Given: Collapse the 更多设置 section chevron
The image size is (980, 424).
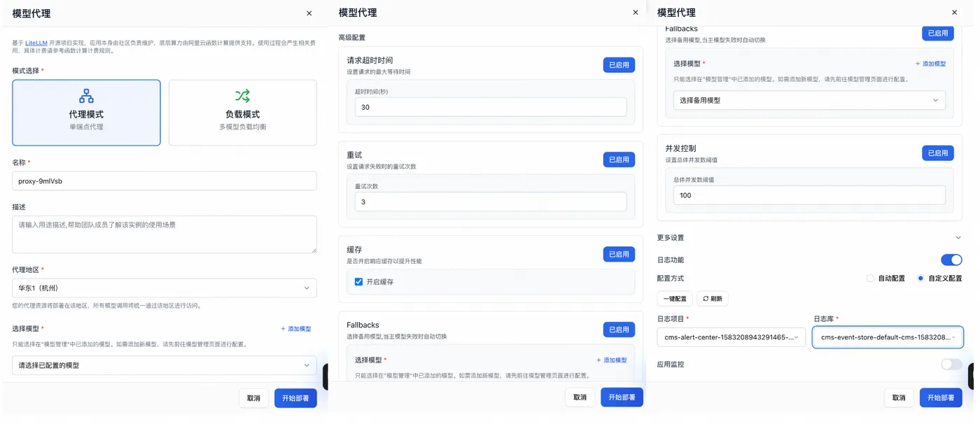Looking at the screenshot, I should 958,238.
